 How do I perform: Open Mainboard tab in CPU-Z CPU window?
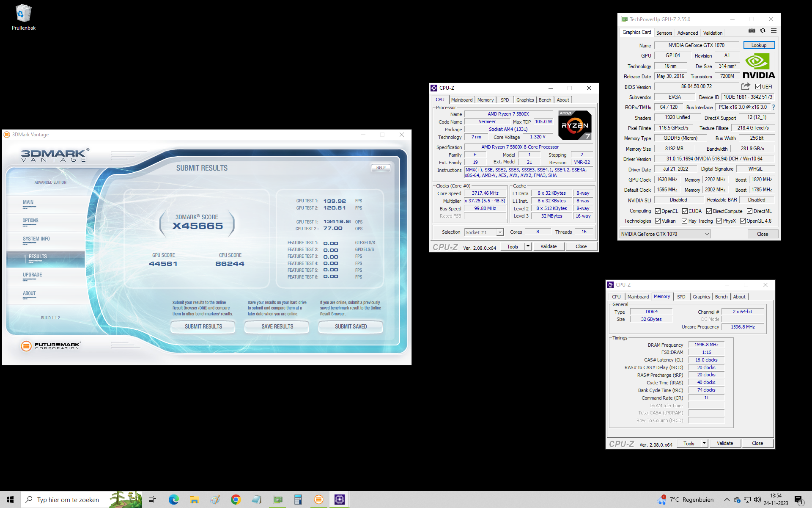tap(462, 100)
